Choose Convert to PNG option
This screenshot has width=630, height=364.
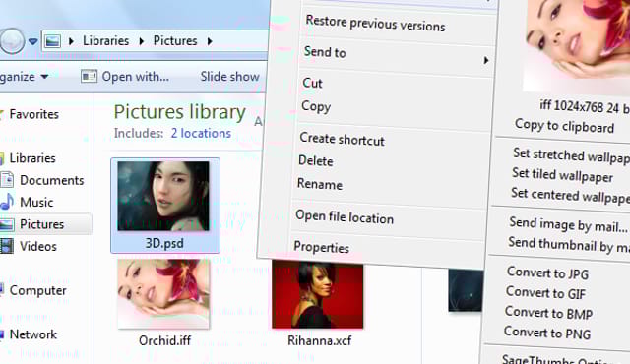[x=547, y=333]
